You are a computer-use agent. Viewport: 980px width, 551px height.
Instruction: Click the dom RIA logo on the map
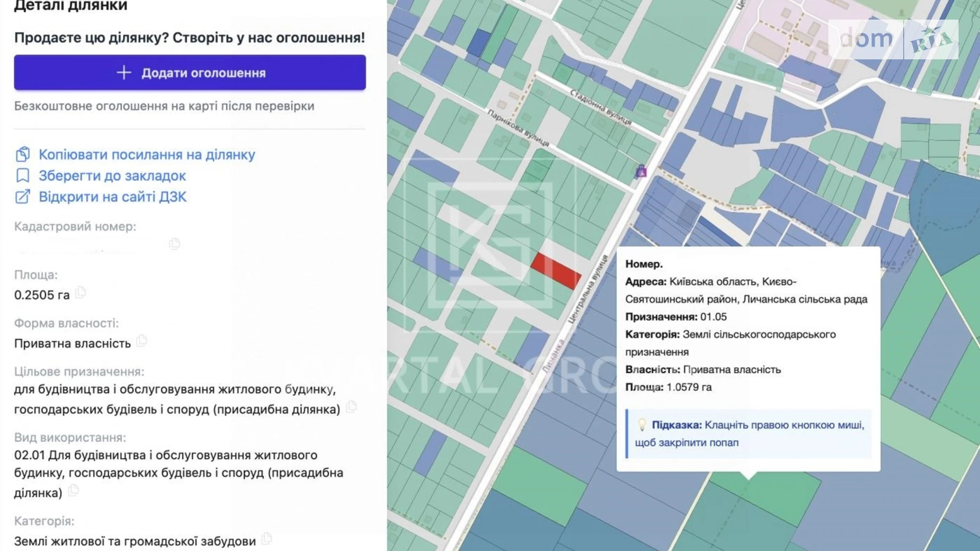pyautogui.click(x=893, y=39)
